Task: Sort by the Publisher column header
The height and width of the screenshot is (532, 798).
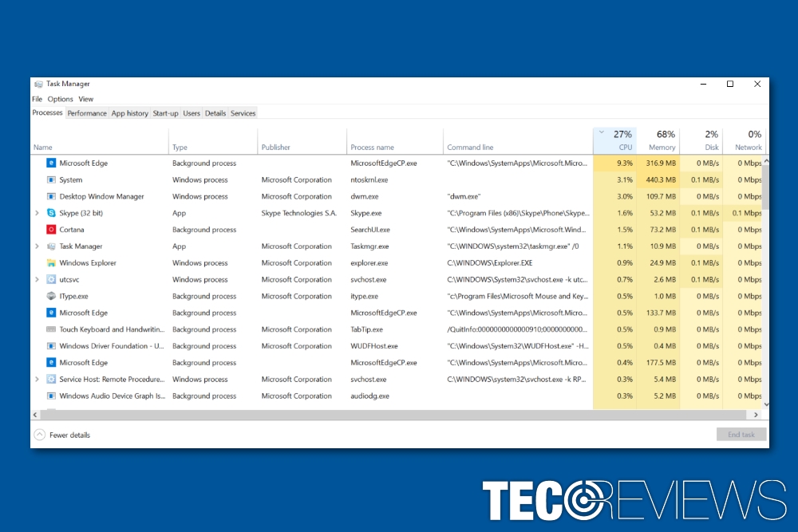Action: pos(302,141)
